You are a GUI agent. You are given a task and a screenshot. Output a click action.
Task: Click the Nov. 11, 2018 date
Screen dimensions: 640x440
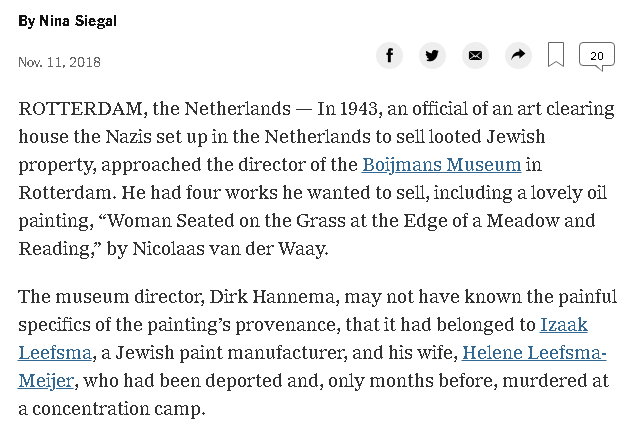click(59, 62)
